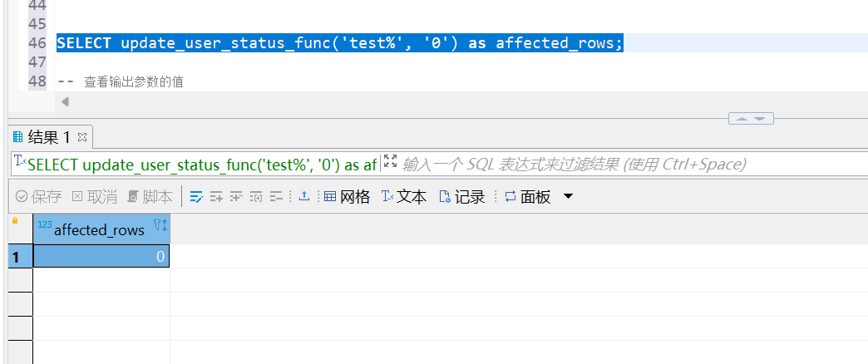Toggle 记录 record view mode
868x364 pixels.
pyautogui.click(x=461, y=197)
